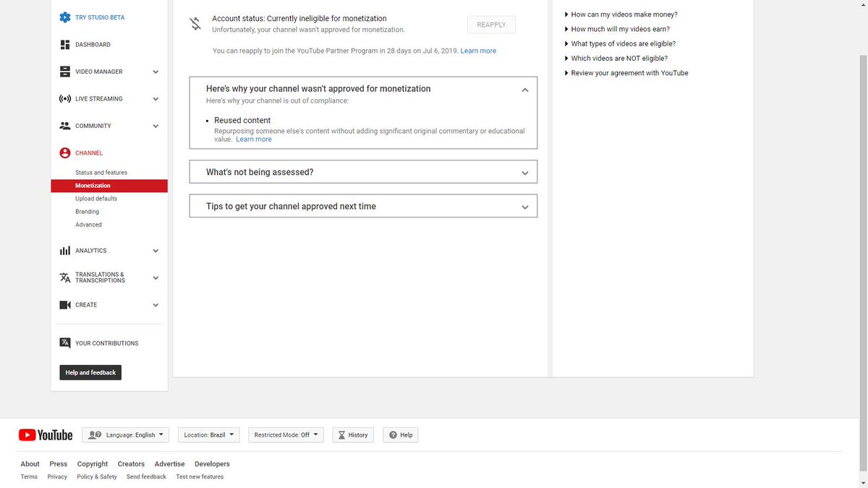Open the Copyright footer link
868x488 pixels.
pos(93,464)
